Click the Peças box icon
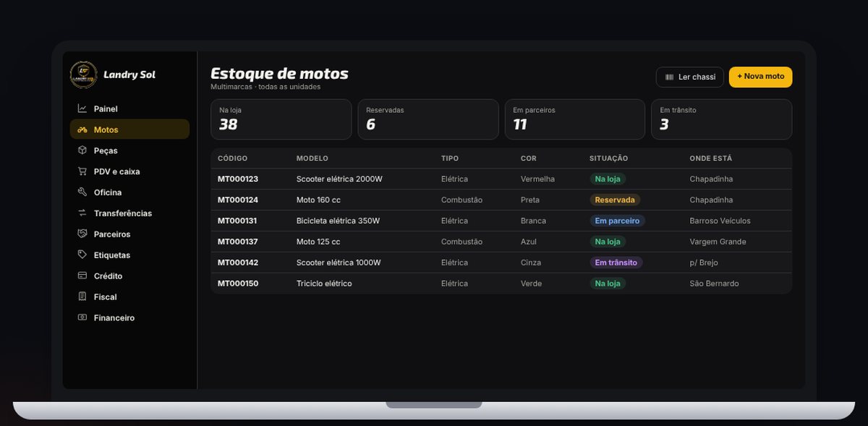The image size is (868, 426). click(x=82, y=150)
